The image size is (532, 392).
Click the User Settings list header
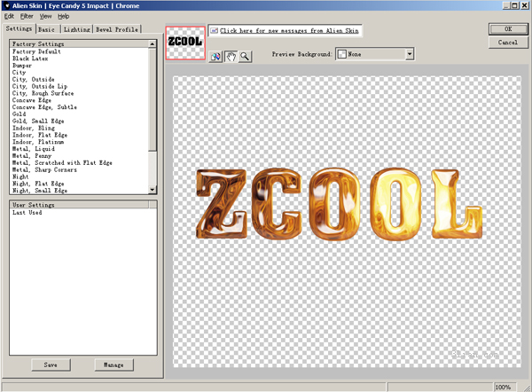(x=79, y=205)
